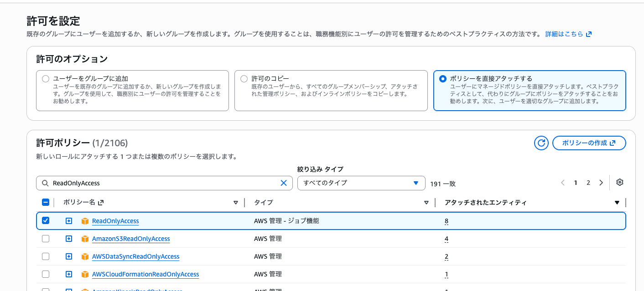Screen dimensions: 644x291
Task: Click the アタッチされたエンティティ column header
Action: (x=485, y=203)
